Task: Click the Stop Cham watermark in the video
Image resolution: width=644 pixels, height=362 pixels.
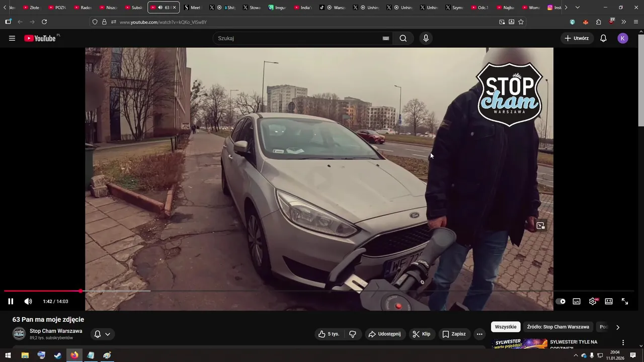Action: pos(509,94)
